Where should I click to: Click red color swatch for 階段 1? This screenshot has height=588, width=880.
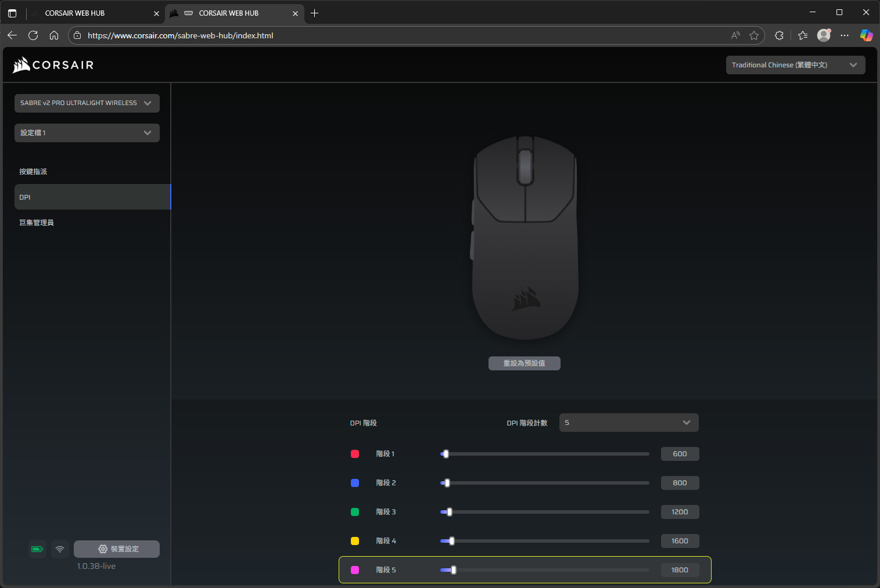[x=355, y=454]
